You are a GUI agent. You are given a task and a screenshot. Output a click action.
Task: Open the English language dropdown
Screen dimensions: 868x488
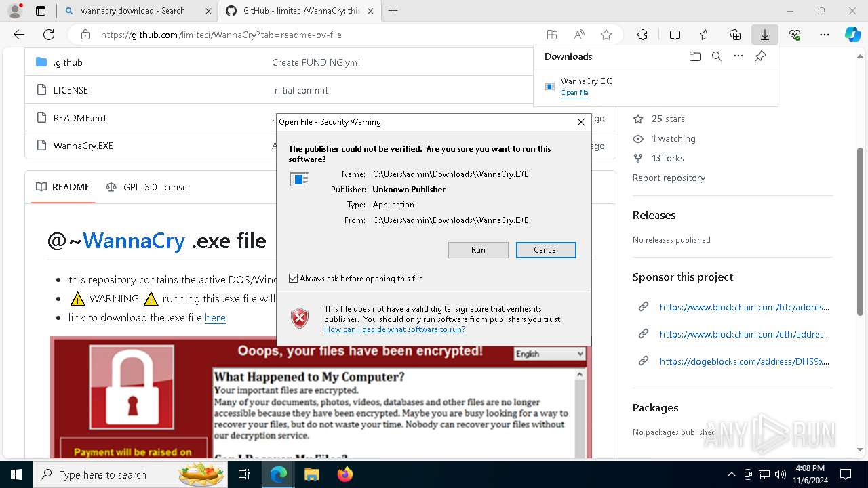pyautogui.click(x=549, y=354)
